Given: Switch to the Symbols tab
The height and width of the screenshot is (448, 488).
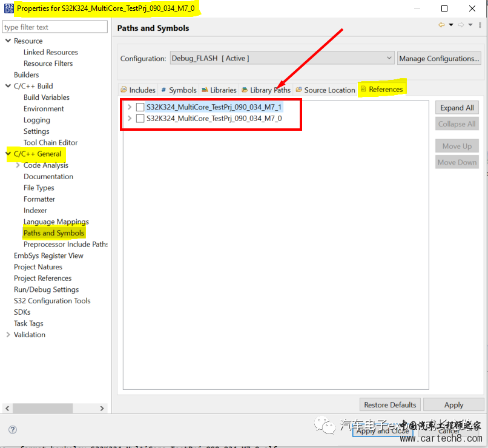Looking at the screenshot, I should pos(179,90).
